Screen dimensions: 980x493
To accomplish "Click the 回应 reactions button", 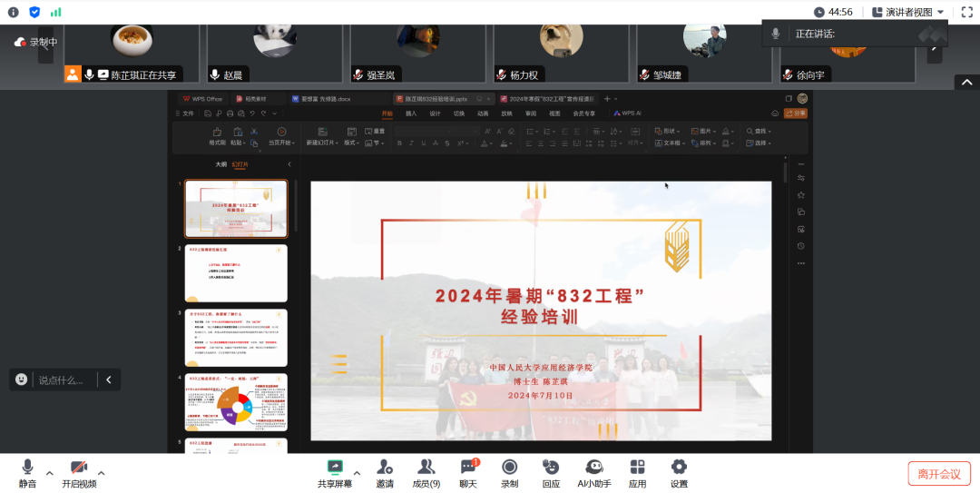I will click(x=551, y=468).
